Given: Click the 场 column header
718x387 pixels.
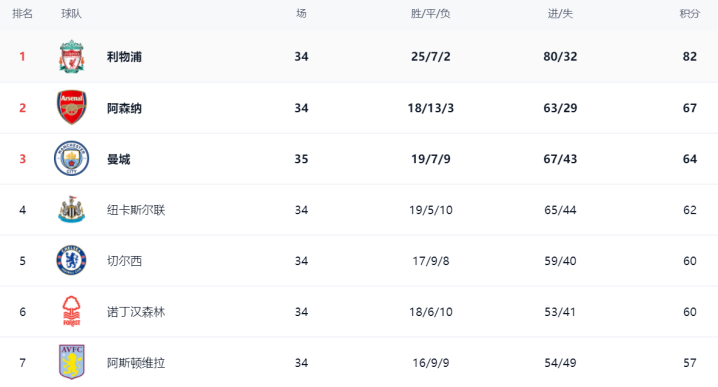Looking at the screenshot, I should pyautogui.click(x=301, y=14).
